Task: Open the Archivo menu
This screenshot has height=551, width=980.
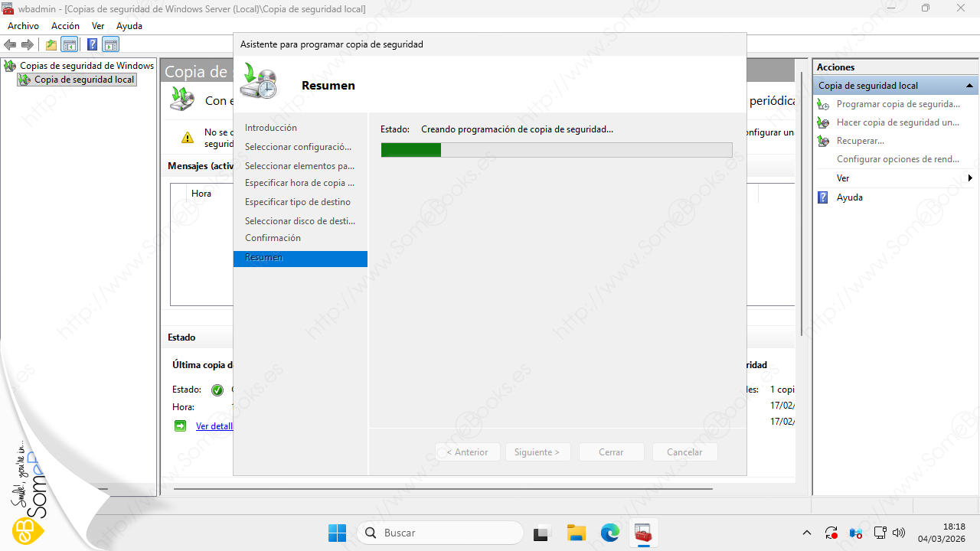Action: [x=23, y=26]
